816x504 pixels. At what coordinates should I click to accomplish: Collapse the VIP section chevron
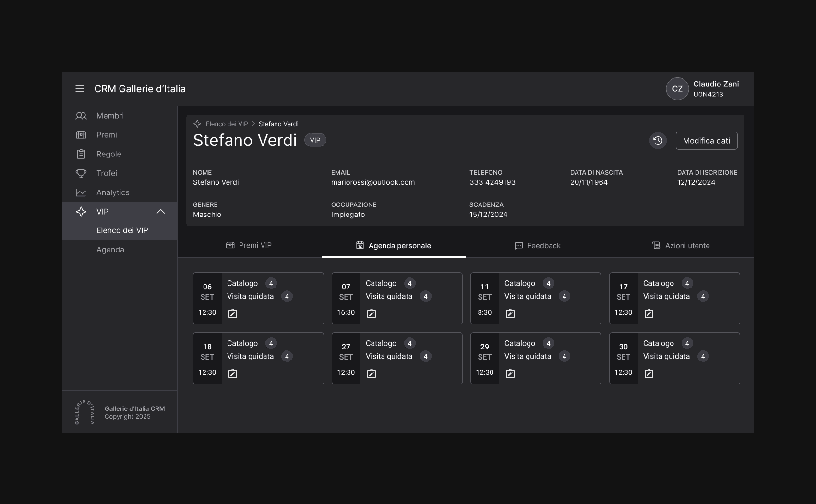[x=161, y=212]
